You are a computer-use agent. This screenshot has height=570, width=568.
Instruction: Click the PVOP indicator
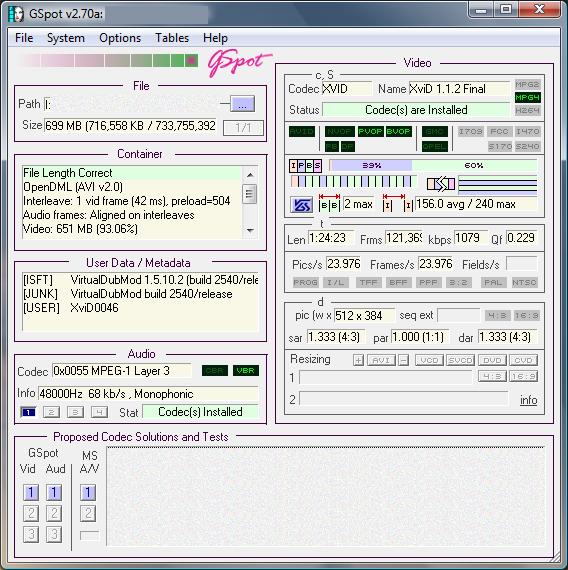[x=370, y=131]
